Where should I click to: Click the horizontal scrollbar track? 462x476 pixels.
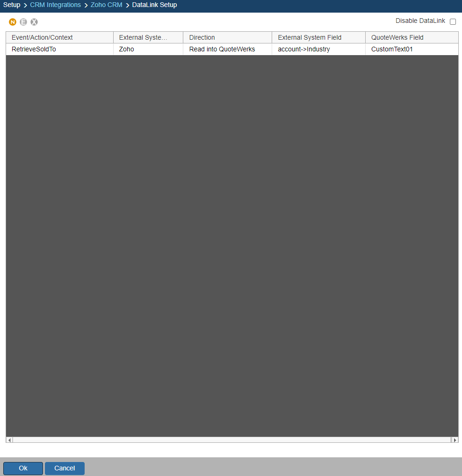[232, 440]
